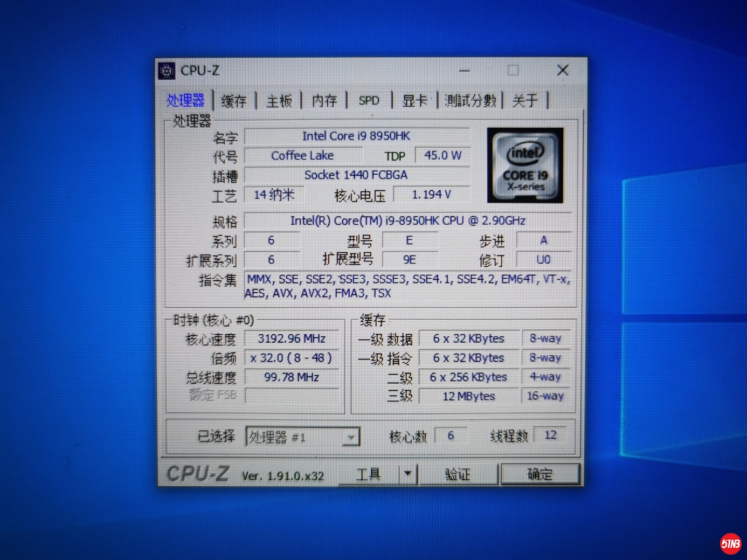Click the 修订 value U0
This screenshot has width=747, height=560.
click(x=543, y=260)
